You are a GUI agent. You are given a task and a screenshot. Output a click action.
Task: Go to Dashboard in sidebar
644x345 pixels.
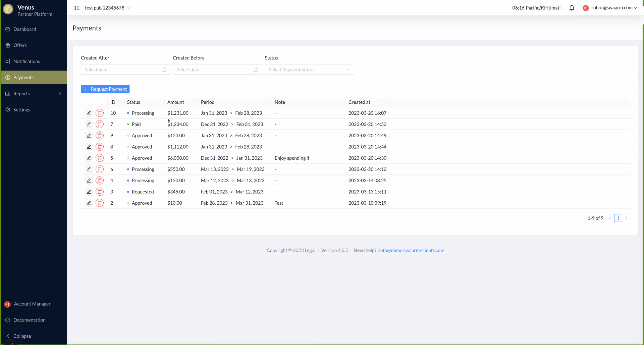[24, 29]
